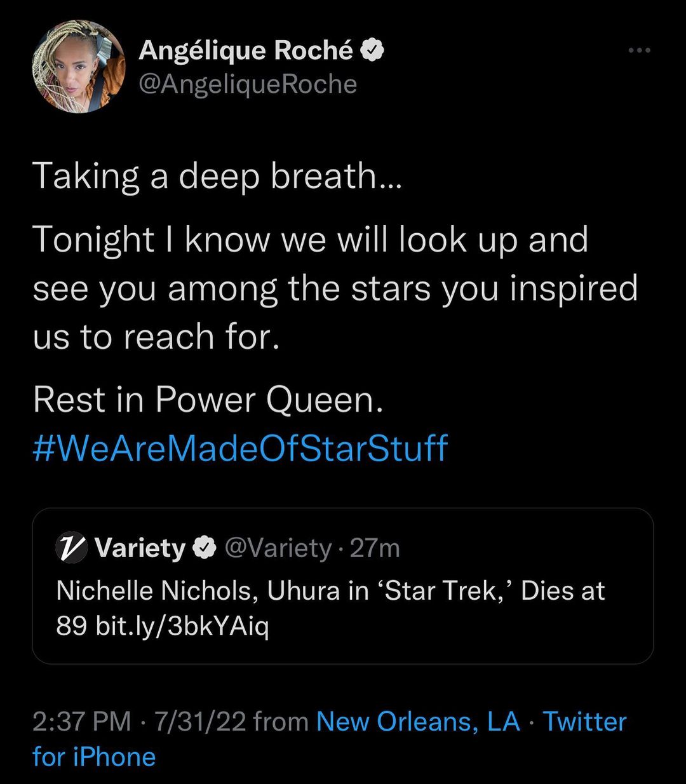Click the 2:37 PM tweet timestamp
The height and width of the screenshot is (784, 686).
point(81,722)
